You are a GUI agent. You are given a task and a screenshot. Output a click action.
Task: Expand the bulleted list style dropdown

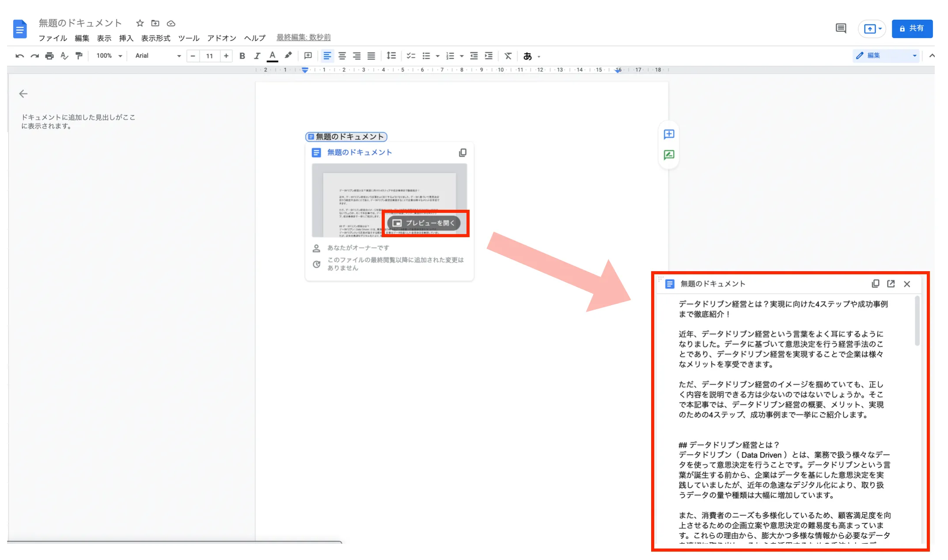click(x=437, y=56)
